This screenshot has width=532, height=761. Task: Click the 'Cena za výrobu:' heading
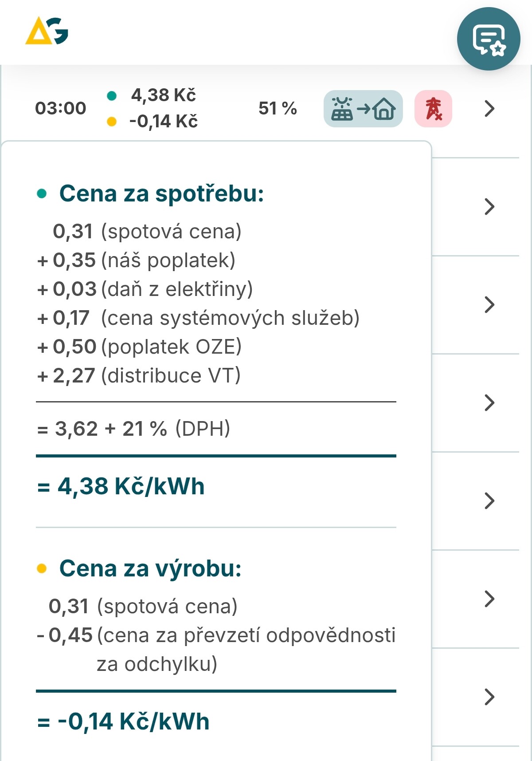(150, 568)
